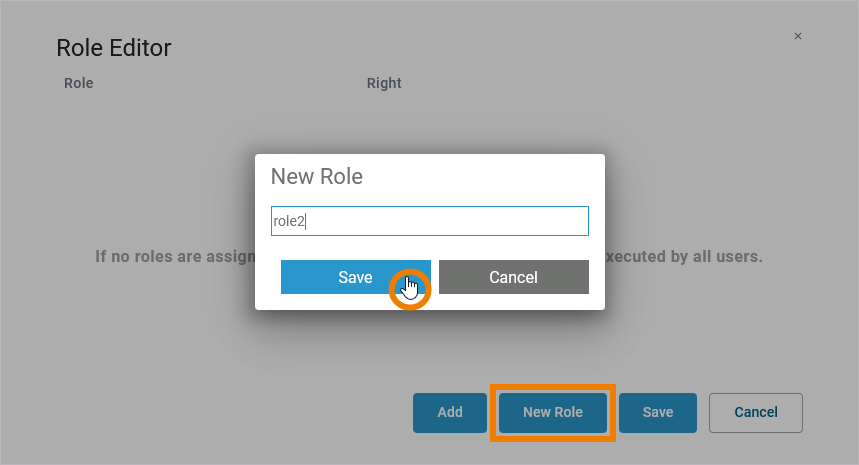Viewport: 859px width, 465px height.
Task: Click the small x at the top right
Action: 798,36
